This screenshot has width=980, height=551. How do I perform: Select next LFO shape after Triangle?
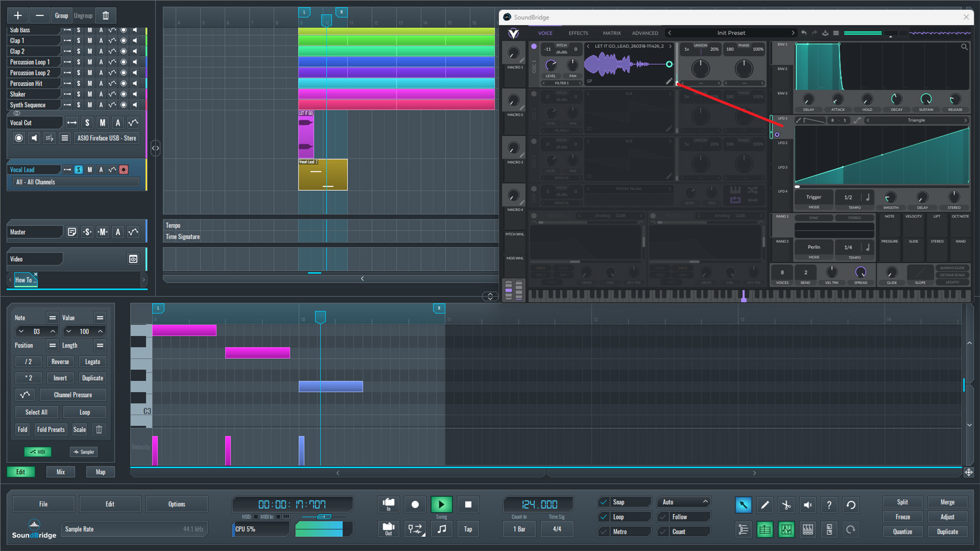coord(965,120)
